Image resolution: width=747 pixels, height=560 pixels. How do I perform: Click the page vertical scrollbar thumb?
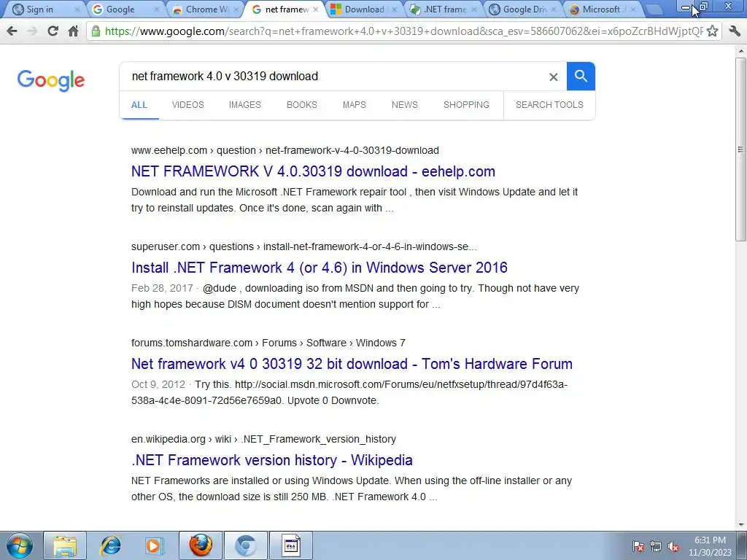pyautogui.click(x=741, y=149)
